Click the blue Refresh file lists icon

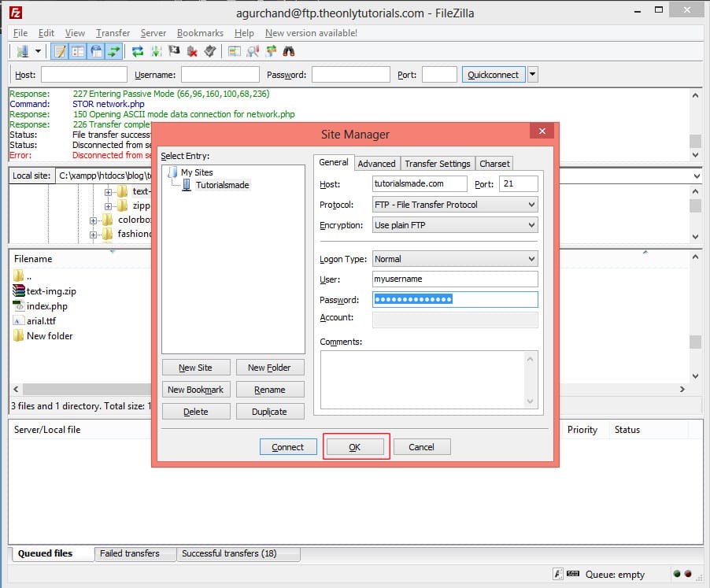point(138,51)
